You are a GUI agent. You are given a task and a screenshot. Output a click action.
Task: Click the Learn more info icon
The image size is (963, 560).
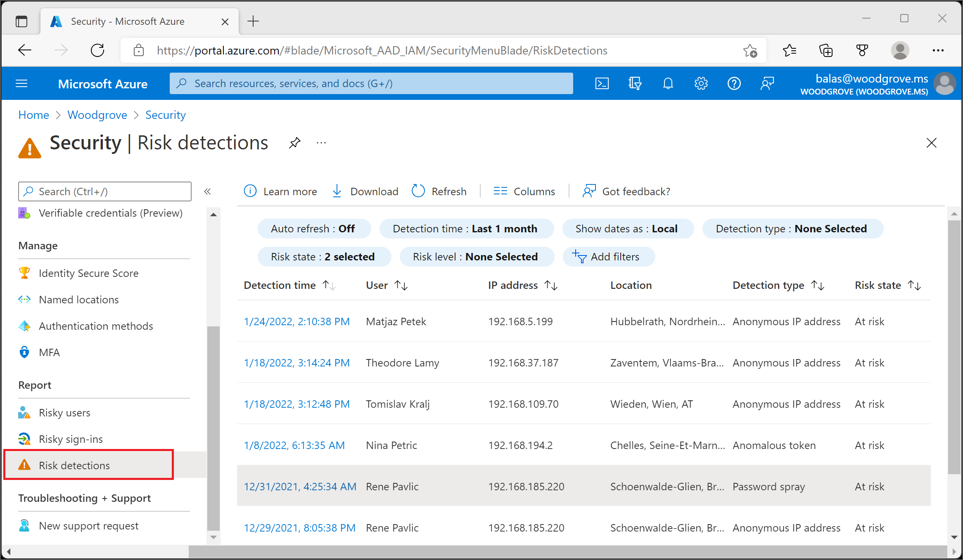250,191
